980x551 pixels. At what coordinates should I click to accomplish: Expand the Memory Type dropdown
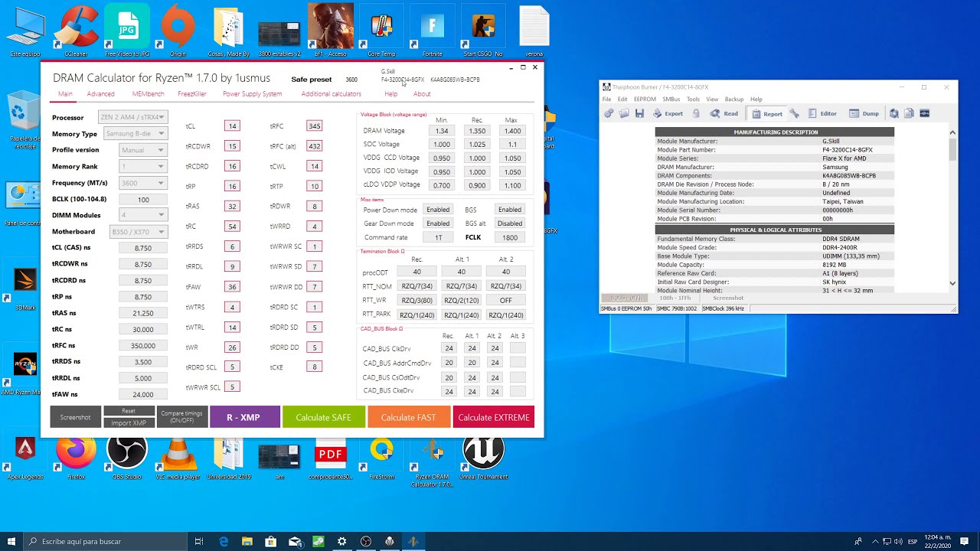pos(135,134)
